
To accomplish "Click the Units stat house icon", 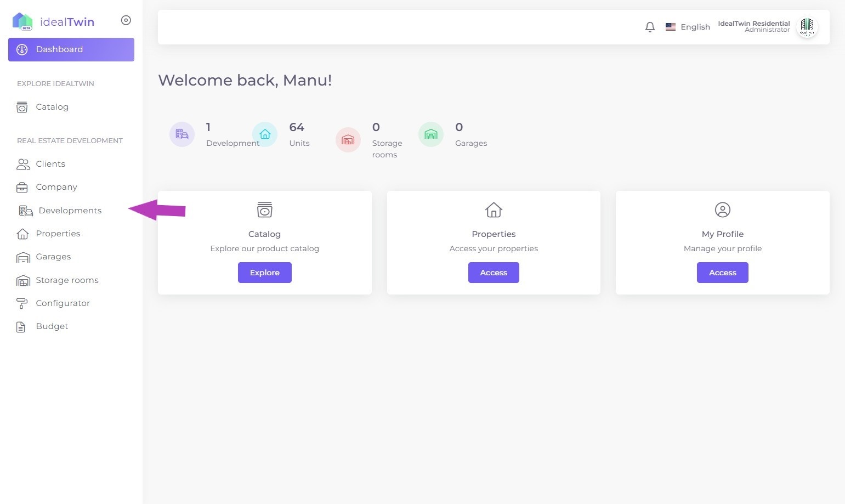I will [265, 134].
